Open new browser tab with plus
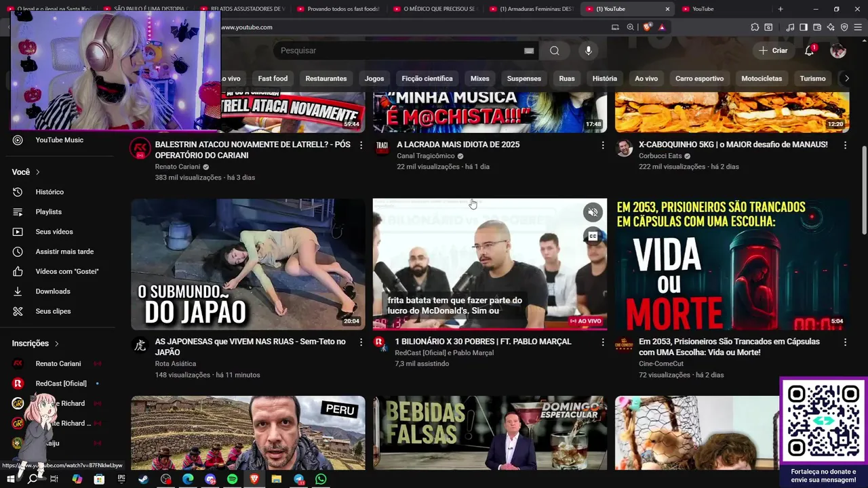Screen dimensions: 868x488 click(781, 9)
